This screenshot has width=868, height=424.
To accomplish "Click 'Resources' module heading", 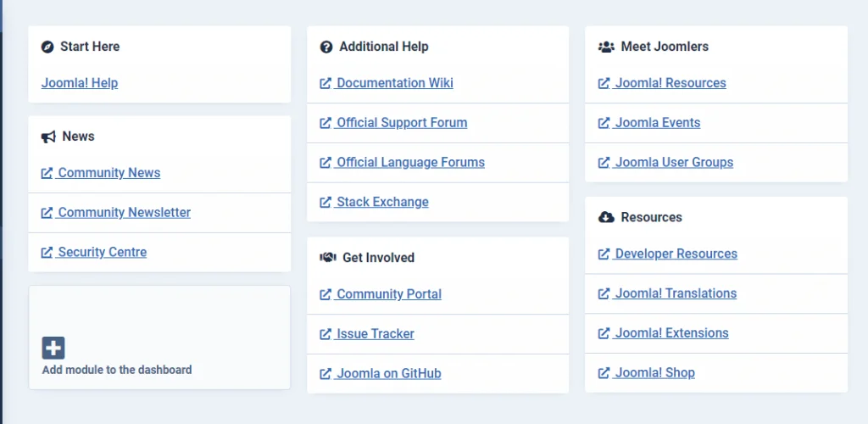I will point(652,217).
